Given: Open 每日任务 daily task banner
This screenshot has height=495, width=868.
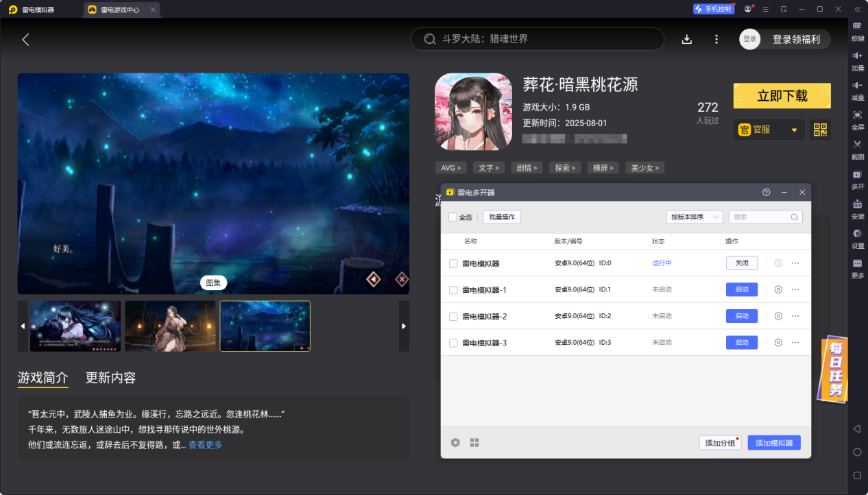Looking at the screenshot, I should coord(834,368).
